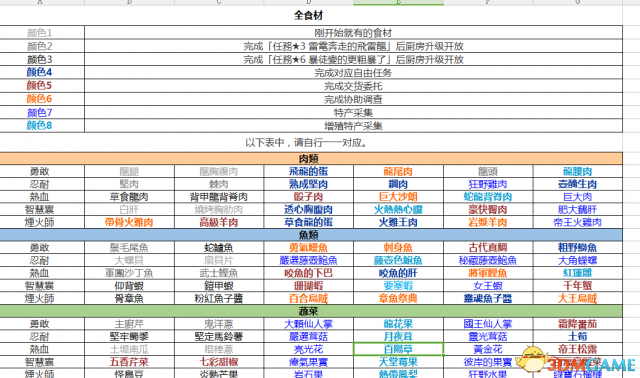
Task: Click the 霜降番茄 cell
Action: pos(578,324)
